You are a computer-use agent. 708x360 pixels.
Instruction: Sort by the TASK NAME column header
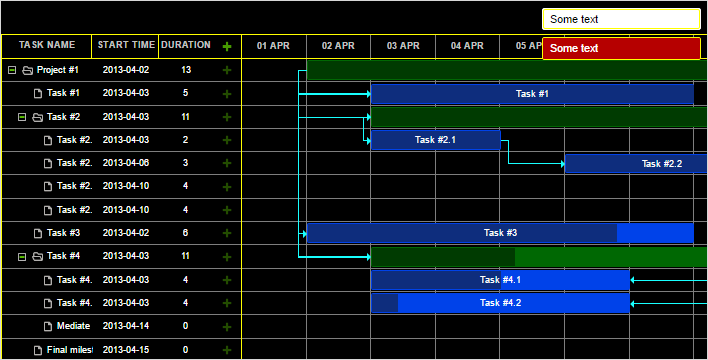click(47, 46)
